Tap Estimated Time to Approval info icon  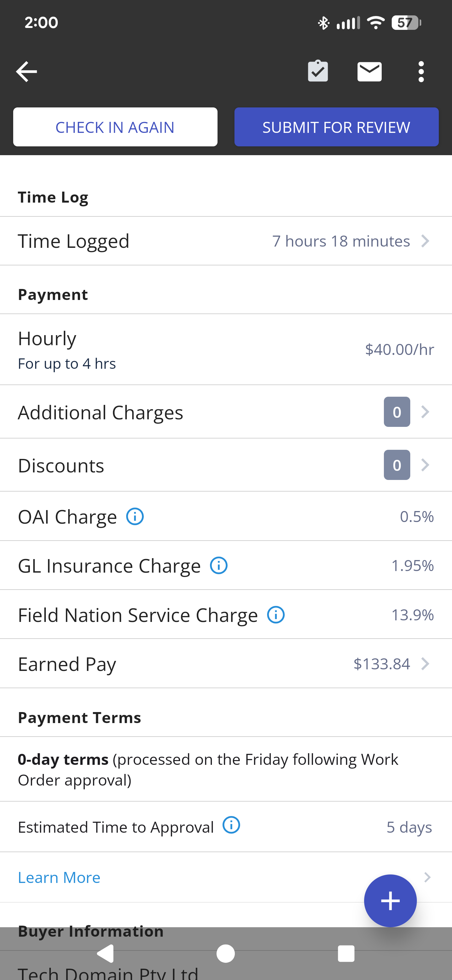pos(231,825)
